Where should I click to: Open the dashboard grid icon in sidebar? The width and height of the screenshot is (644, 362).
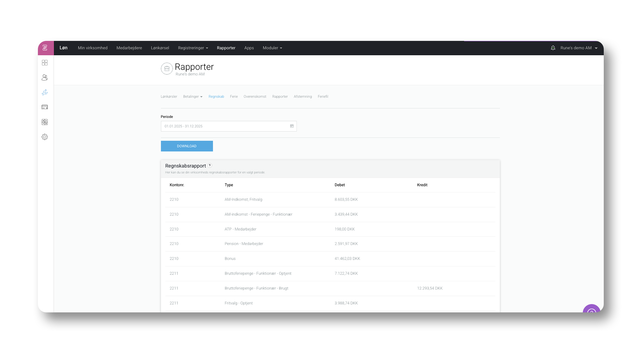click(45, 63)
